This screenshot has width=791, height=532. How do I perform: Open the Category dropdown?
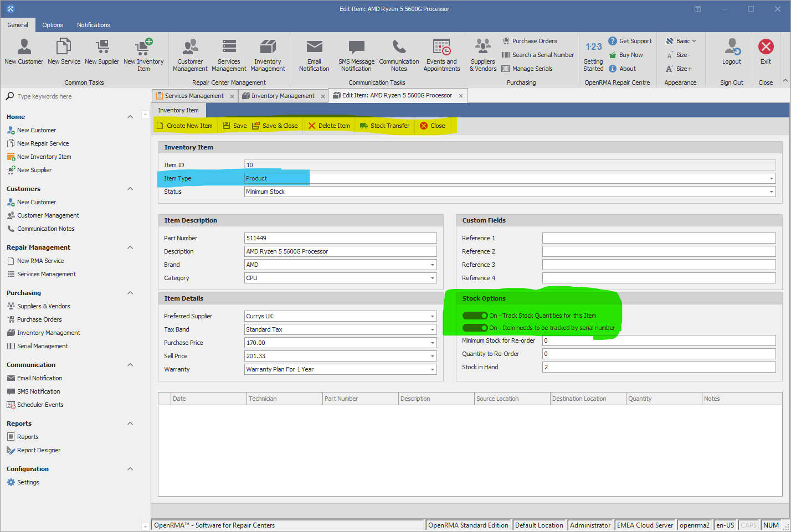433,278
